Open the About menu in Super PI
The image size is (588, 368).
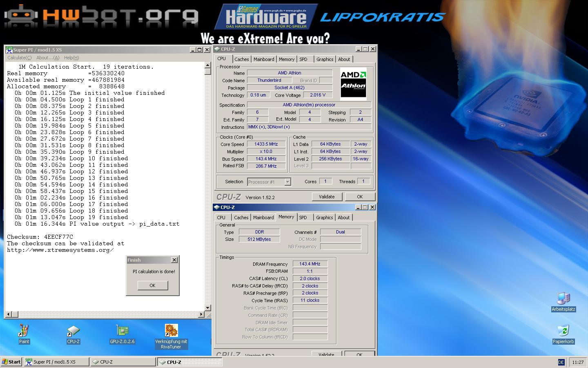(x=48, y=58)
